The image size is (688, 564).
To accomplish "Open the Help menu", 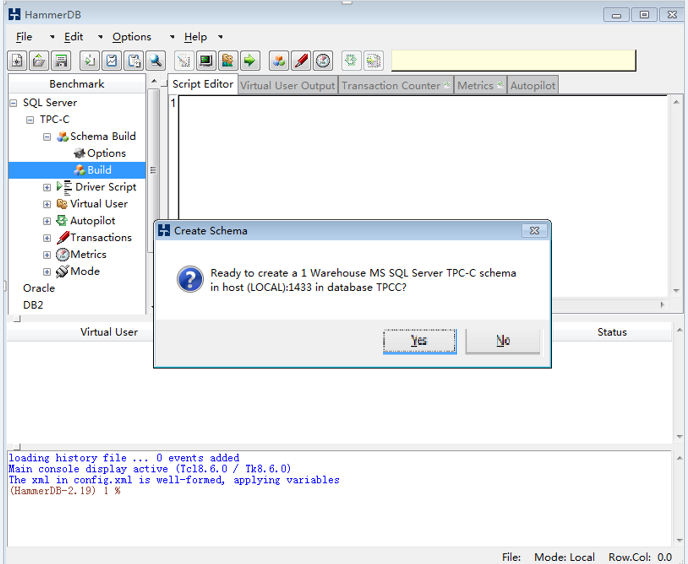I will coord(195,37).
